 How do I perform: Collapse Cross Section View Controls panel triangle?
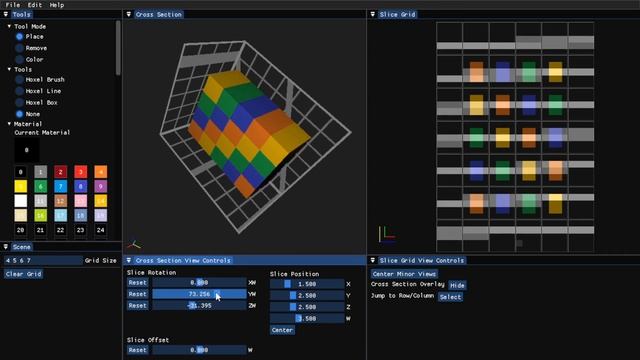[129, 260]
